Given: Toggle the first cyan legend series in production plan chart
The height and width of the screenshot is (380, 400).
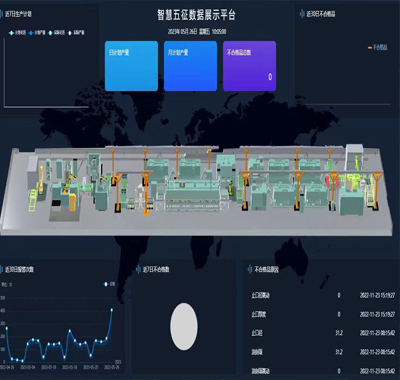Looking at the screenshot, I should click(11, 33).
